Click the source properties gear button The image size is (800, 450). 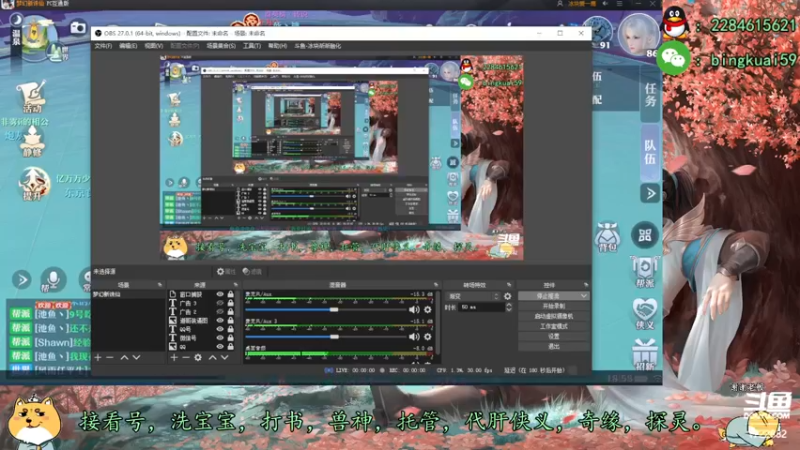tap(226, 271)
